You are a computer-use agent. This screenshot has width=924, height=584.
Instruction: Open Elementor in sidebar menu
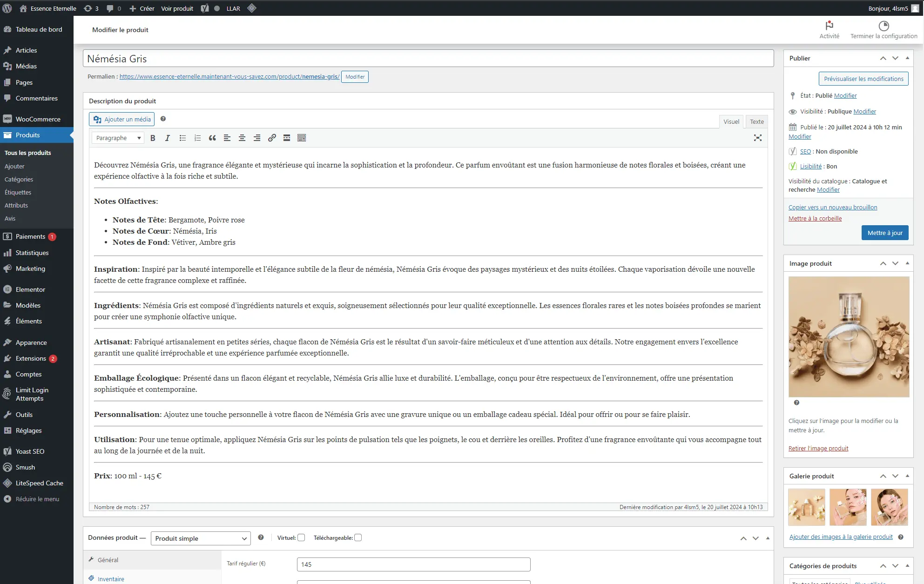click(x=37, y=289)
